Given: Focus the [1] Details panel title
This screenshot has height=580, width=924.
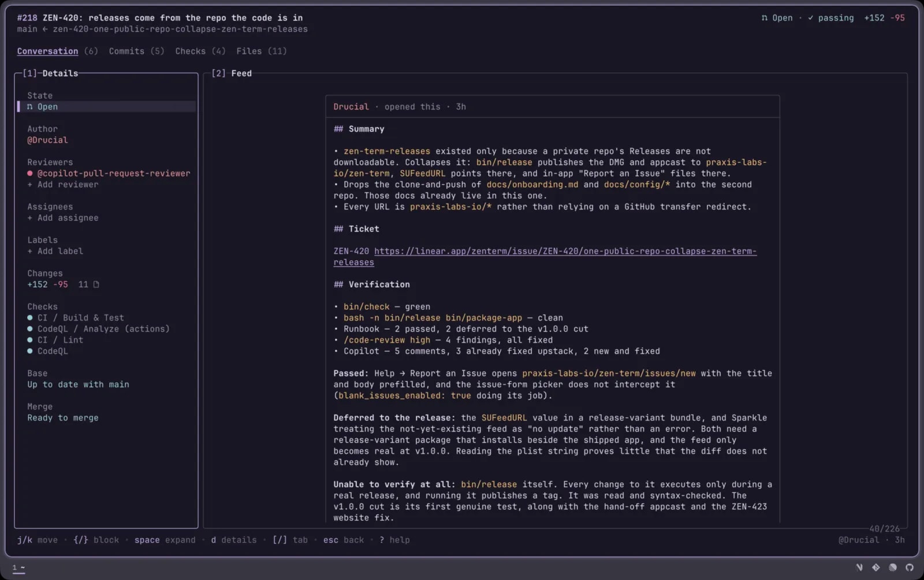Looking at the screenshot, I should (50, 73).
